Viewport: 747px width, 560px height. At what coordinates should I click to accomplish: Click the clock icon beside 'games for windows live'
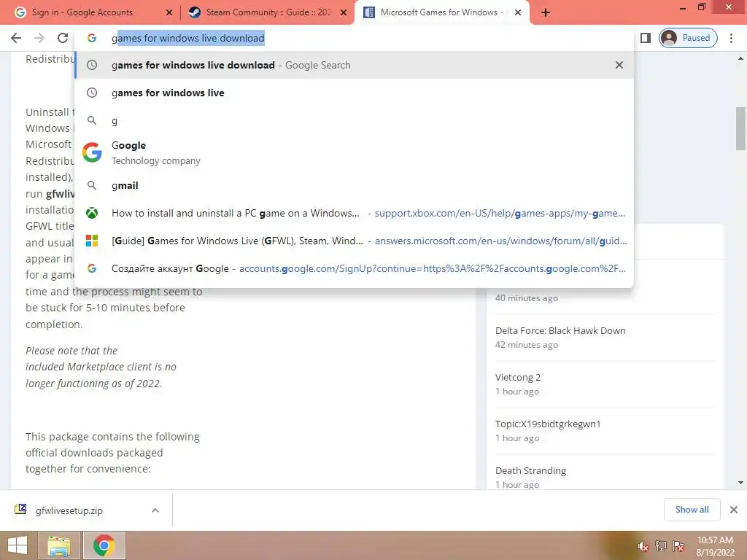pos(92,93)
